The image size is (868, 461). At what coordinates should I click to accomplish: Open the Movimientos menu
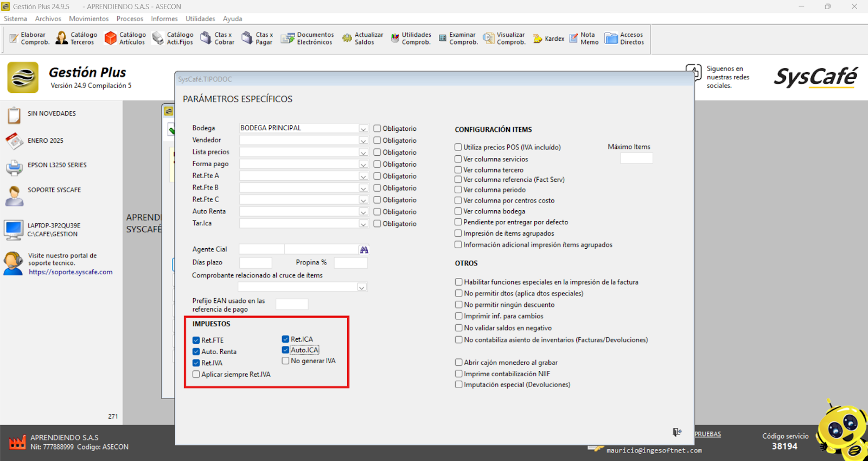click(x=88, y=18)
